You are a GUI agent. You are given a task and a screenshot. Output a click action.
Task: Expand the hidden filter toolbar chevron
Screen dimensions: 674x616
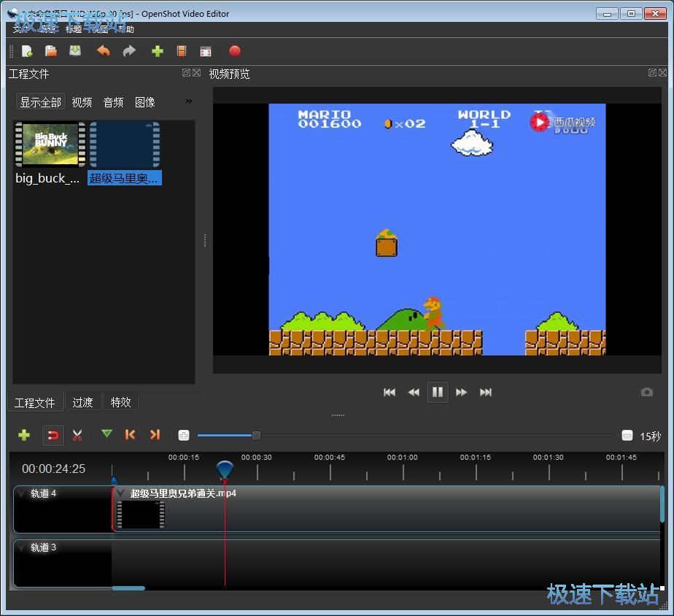pyautogui.click(x=189, y=101)
